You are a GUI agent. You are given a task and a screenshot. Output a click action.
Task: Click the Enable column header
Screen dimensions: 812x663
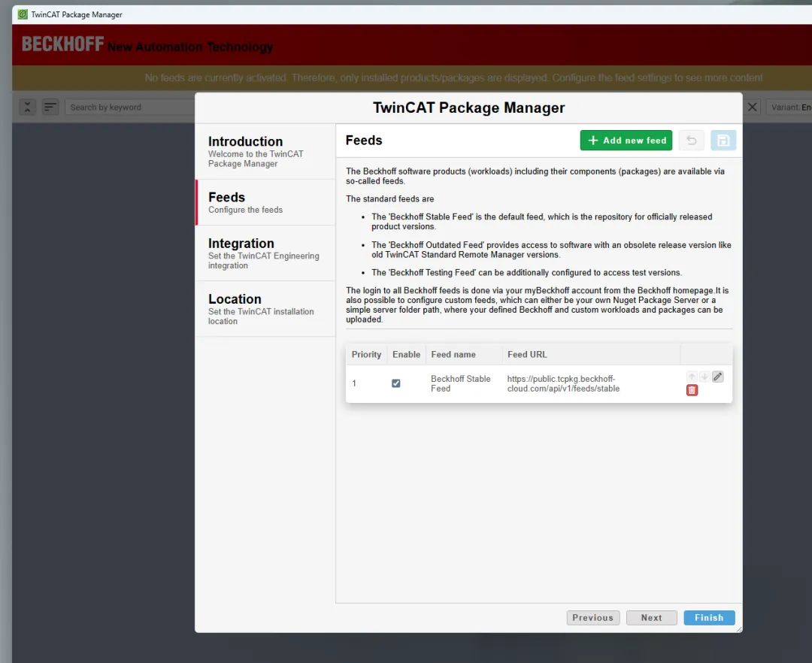click(406, 355)
